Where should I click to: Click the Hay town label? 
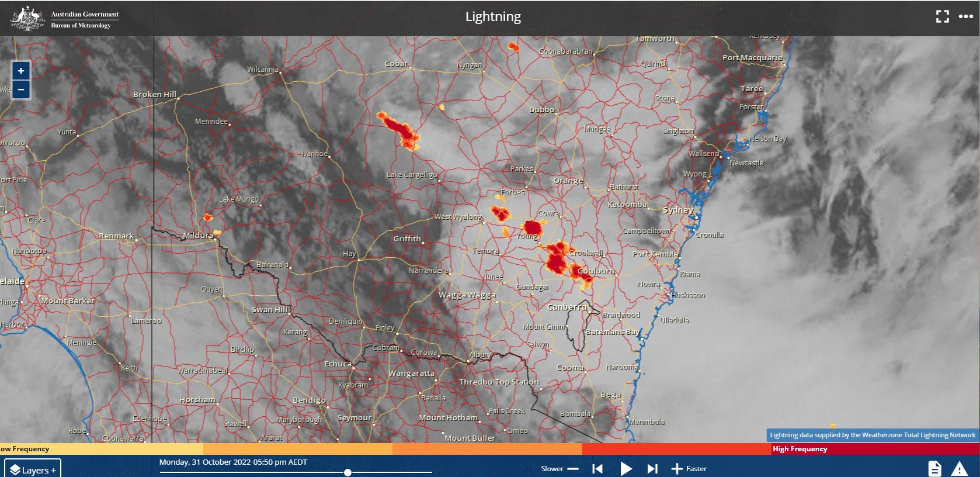349,253
